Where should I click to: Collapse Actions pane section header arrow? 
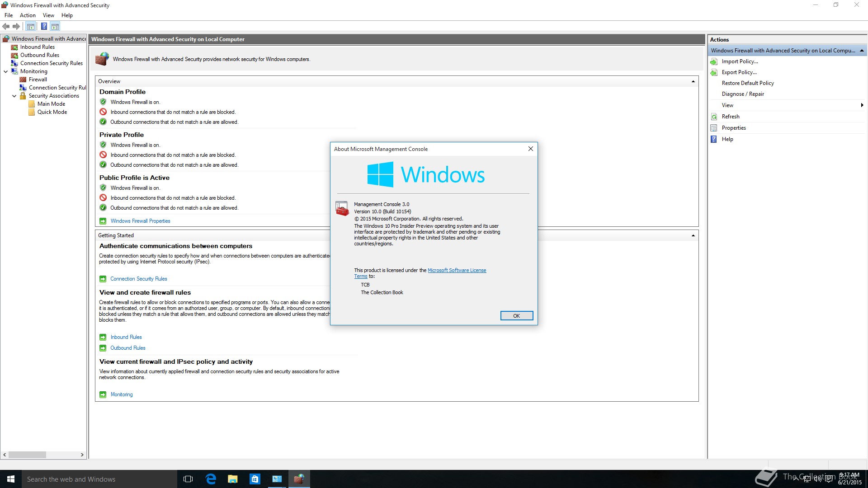[x=862, y=51]
